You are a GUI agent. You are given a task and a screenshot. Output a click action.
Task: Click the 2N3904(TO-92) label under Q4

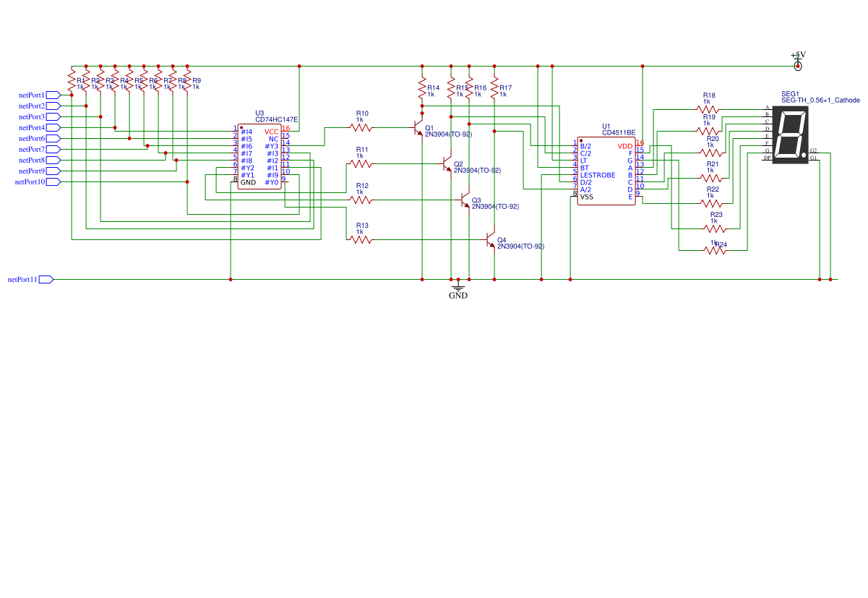tap(520, 247)
